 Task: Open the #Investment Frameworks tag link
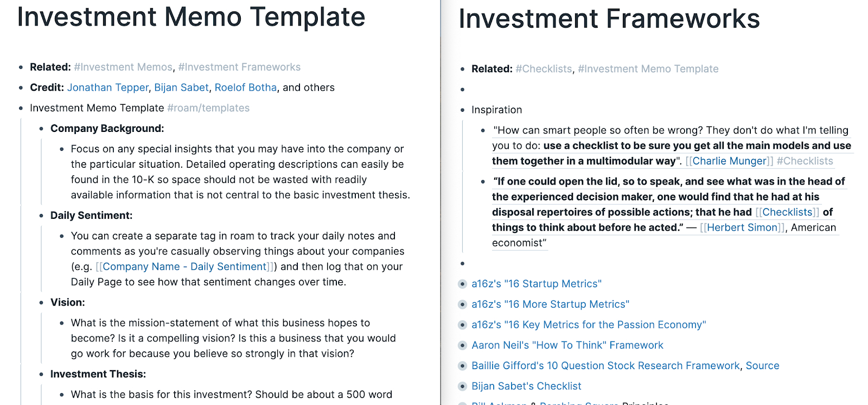(239, 67)
